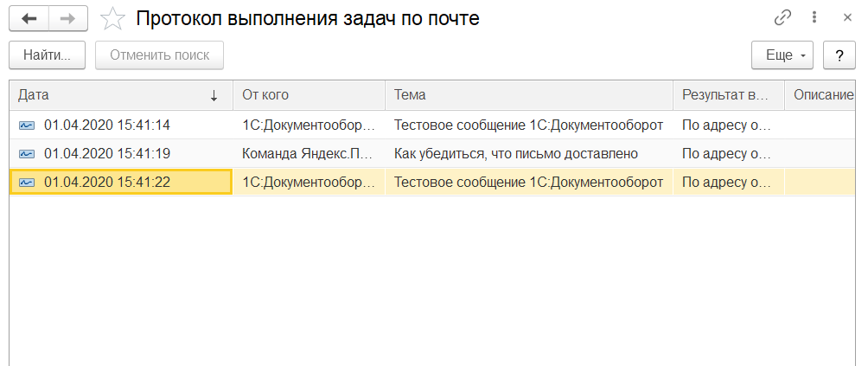Click record icon for 15:41:14 entry

[x=27, y=125]
